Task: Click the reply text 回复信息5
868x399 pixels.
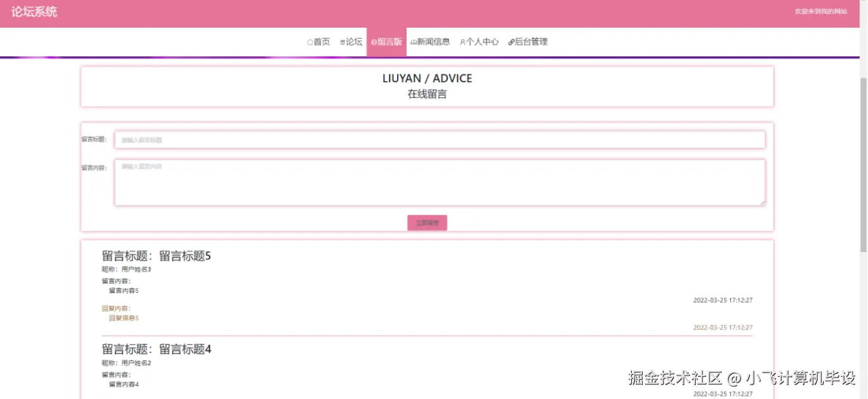Action: coord(124,318)
